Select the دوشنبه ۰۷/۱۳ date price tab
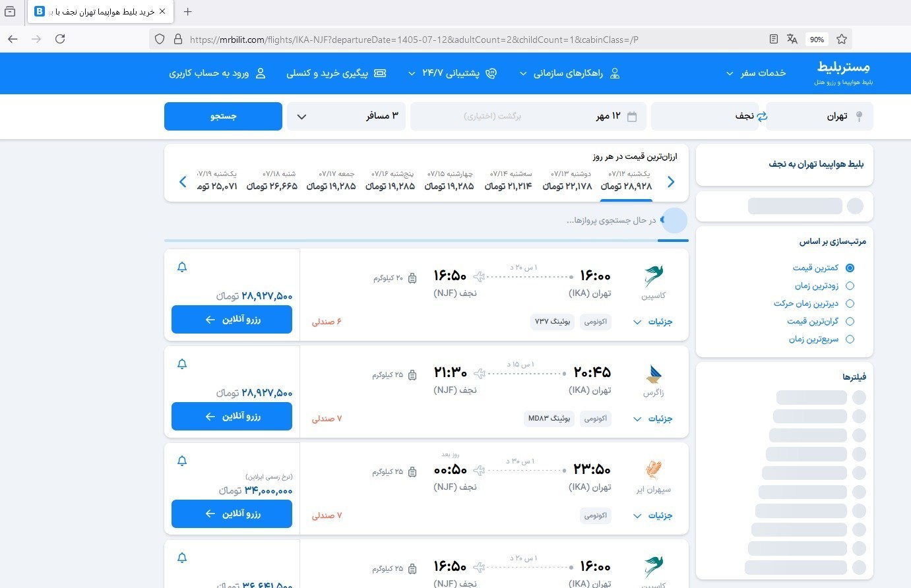Image resolution: width=911 pixels, height=588 pixels. pyautogui.click(x=567, y=181)
